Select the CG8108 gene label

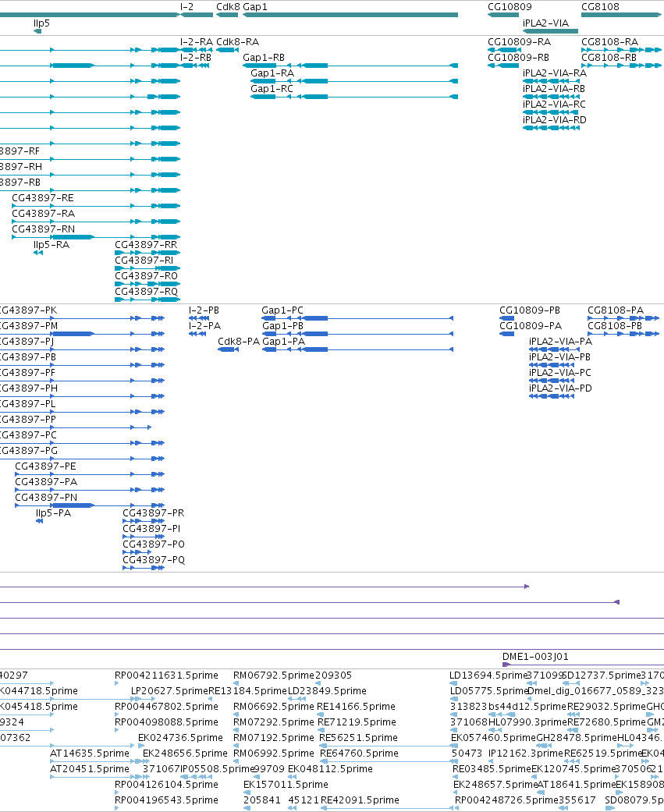[600, 7]
